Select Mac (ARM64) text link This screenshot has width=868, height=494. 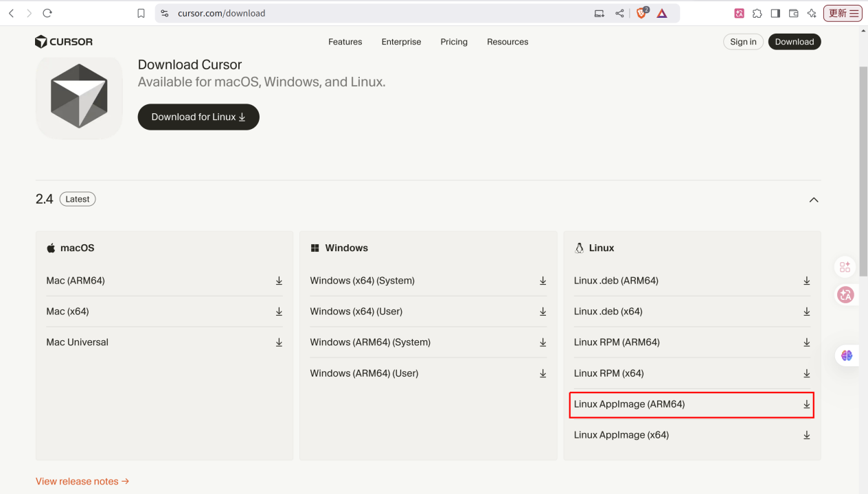(76, 281)
